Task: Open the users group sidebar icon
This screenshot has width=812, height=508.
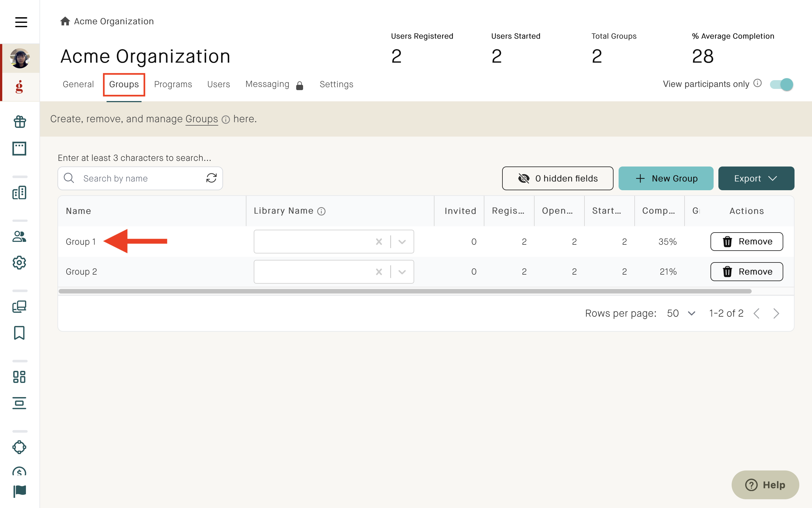Action: click(19, 237)
